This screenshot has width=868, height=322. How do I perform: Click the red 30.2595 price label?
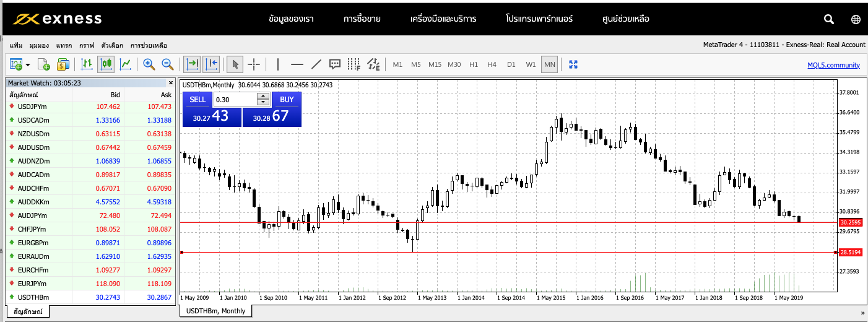click(x=850, y=222)
